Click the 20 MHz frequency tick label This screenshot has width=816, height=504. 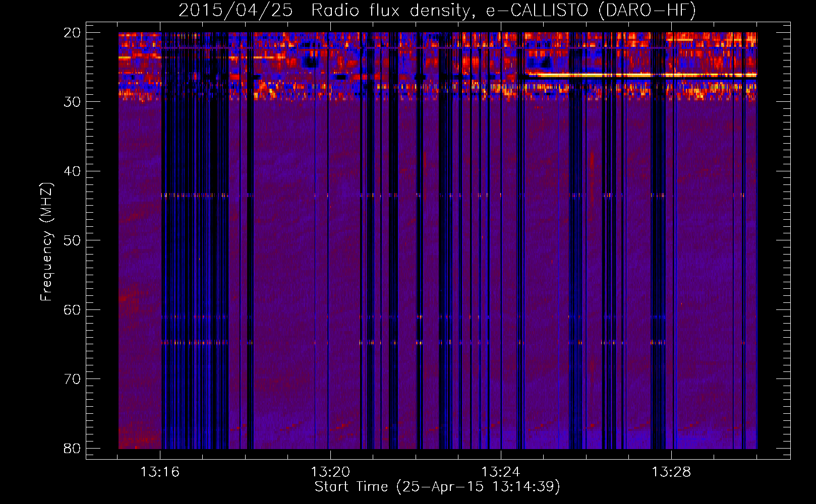coord(72,33)
